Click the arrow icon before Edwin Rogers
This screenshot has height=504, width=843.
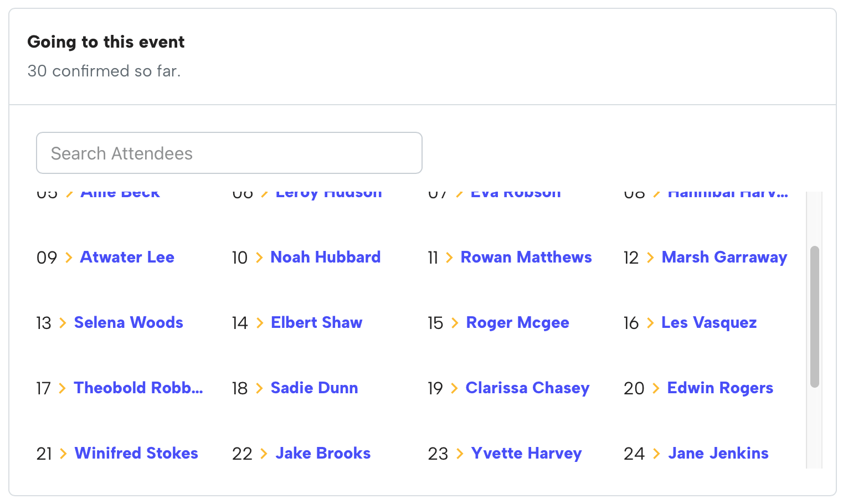point(656,388)
